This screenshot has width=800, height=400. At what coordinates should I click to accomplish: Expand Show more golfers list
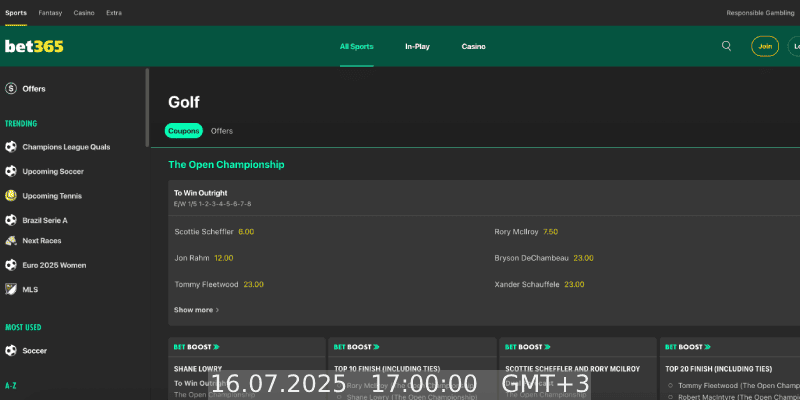click(196, 310)
